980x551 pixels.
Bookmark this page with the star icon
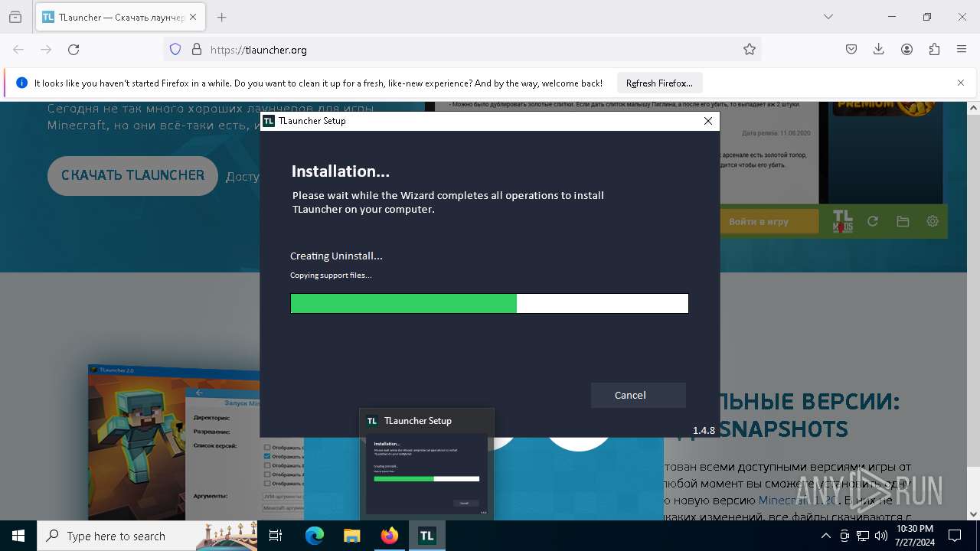(750, 50)
